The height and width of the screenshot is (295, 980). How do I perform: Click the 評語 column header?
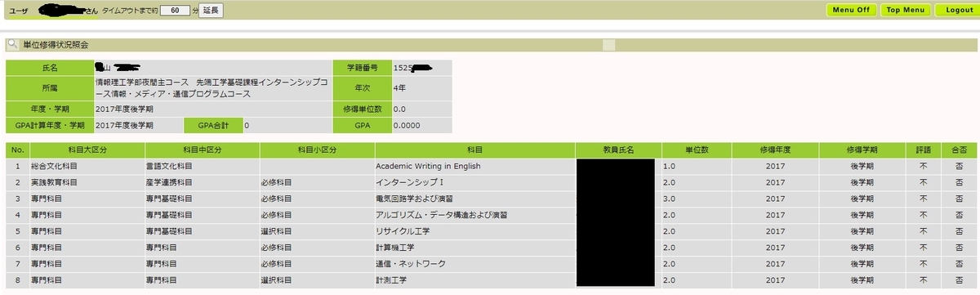point(924,150)
